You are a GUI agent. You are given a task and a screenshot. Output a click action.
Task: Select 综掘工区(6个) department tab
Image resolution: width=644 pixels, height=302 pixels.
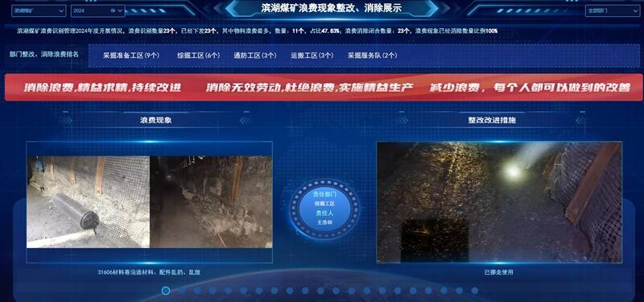tap(199, 56)
